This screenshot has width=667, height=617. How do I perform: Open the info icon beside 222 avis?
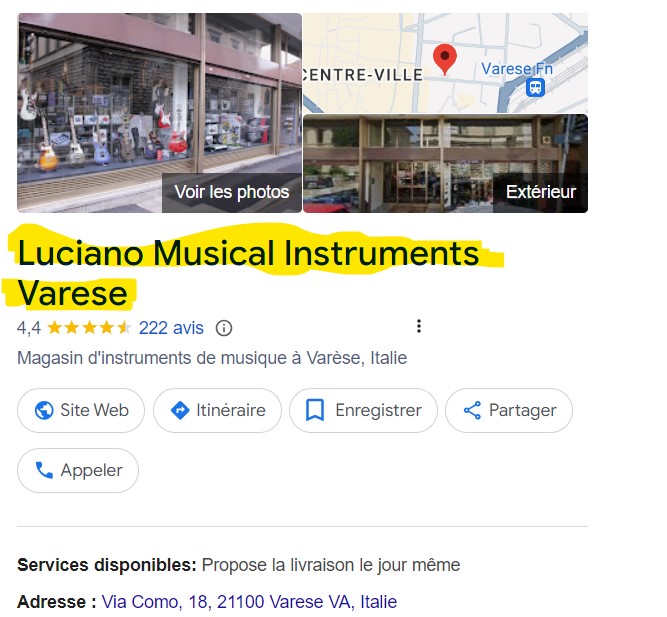[224, 328]
